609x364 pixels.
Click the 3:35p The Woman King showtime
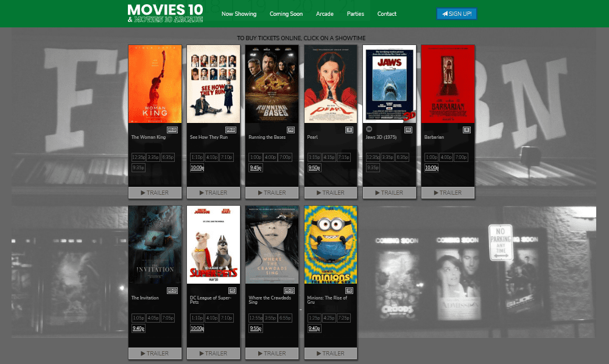point(153,157)
